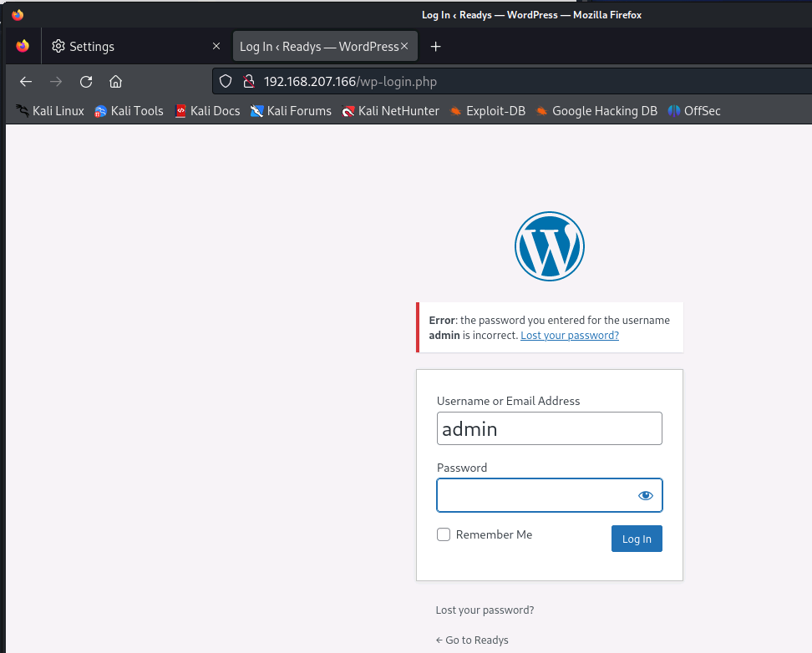This screenshot has width=812, height=653.
Task: Tick the Remember Me checkbox
Action: pos(444,534)
